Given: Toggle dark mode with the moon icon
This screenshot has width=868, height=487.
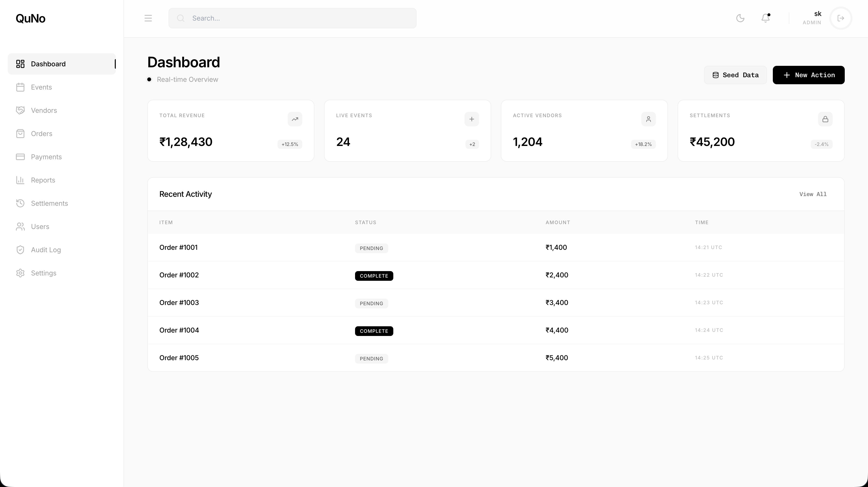Looking at the screenshot, I should (740, 18).
